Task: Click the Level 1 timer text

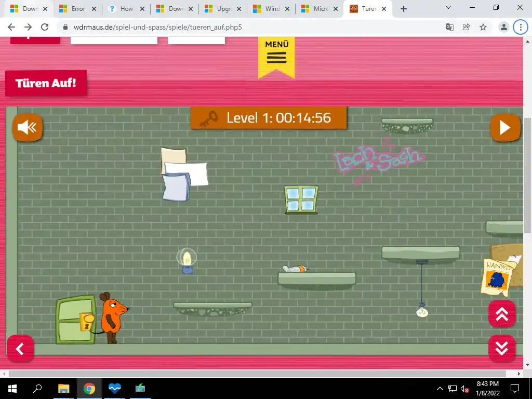Action: pyautogui.click(x=278, y=118)
